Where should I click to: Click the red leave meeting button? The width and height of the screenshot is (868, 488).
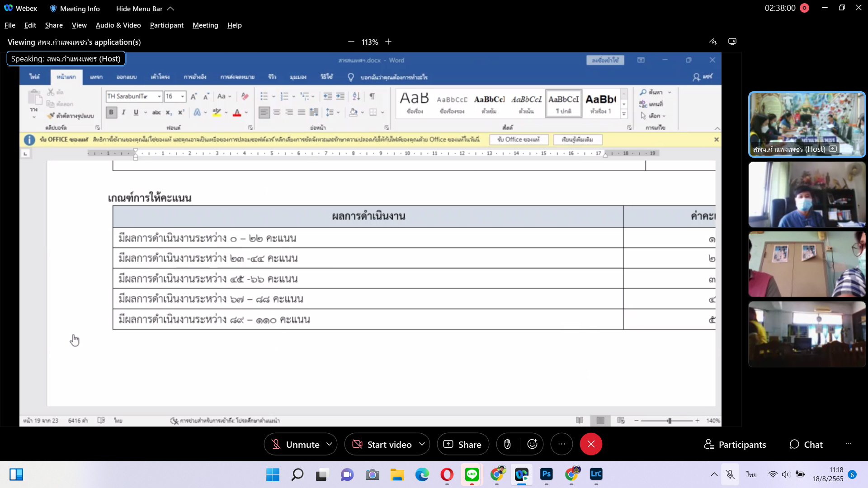pos(591,444)
